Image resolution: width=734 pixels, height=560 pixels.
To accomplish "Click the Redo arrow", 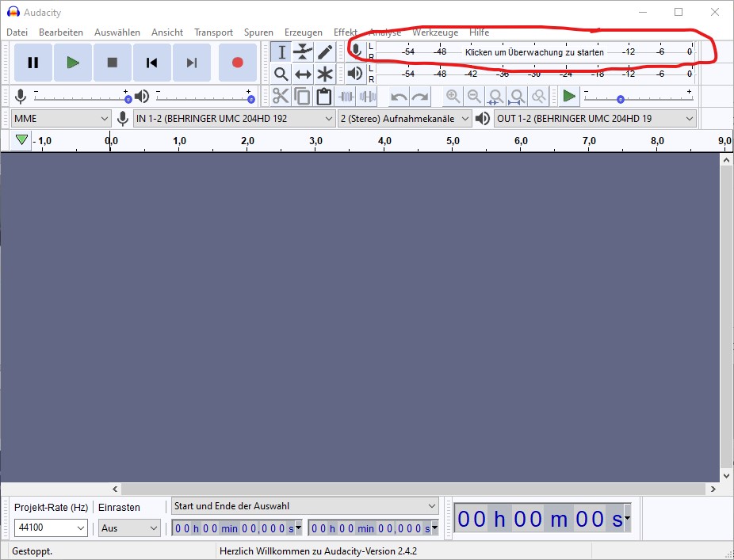I will pyautogui.click(x=420, y=97).
